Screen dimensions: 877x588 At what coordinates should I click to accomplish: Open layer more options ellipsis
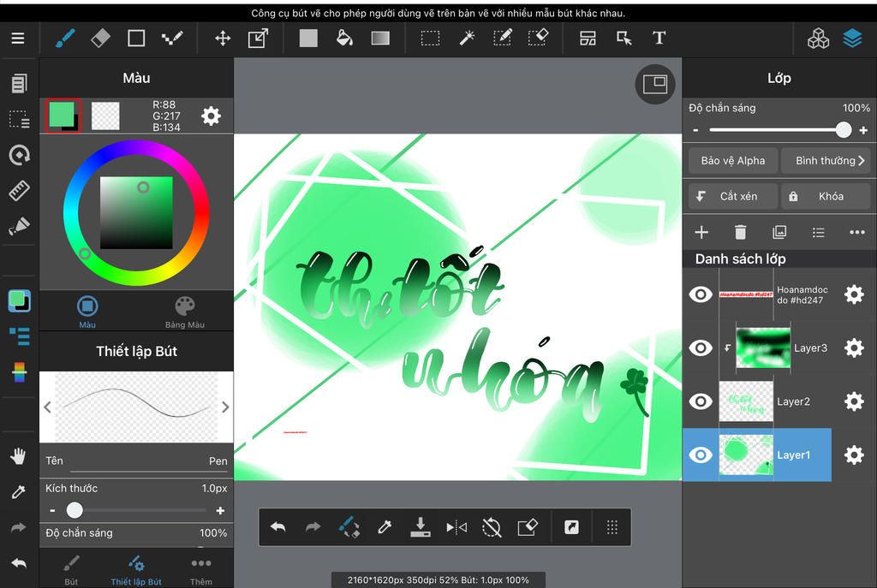coord(856,232)
